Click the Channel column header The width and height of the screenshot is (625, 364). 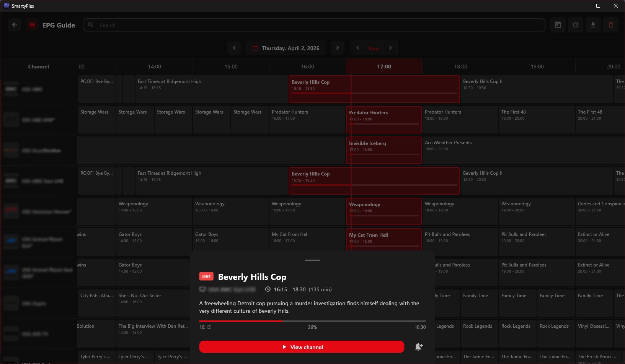[x=39, y=67]
